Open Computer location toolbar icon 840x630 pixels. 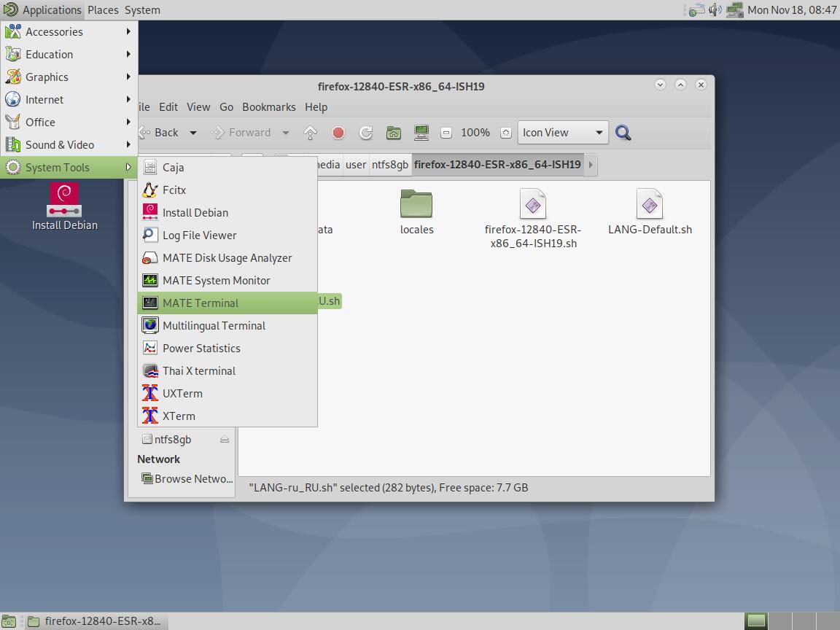click(421, 133)
